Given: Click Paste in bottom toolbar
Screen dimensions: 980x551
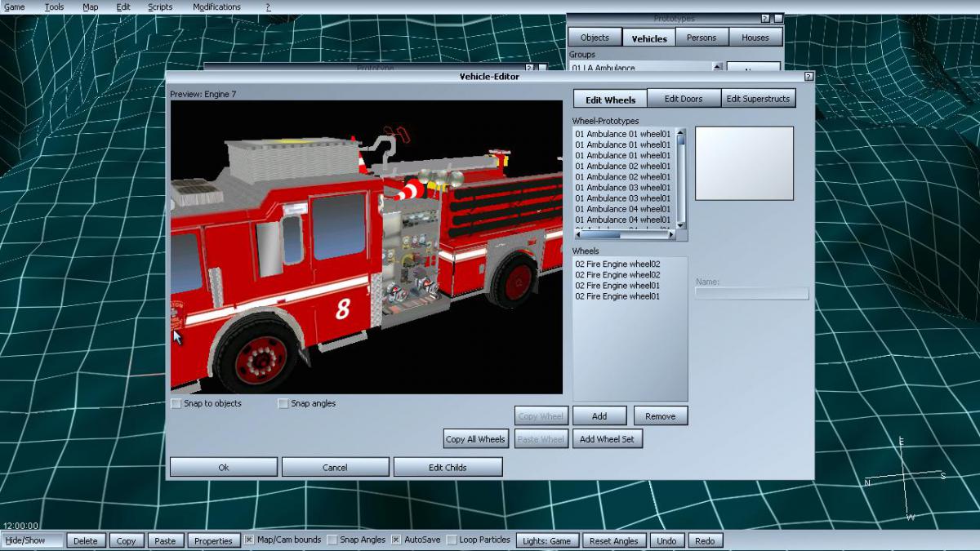Looking at the screenshot, I should pyautogui.click(x=165, y=540).
